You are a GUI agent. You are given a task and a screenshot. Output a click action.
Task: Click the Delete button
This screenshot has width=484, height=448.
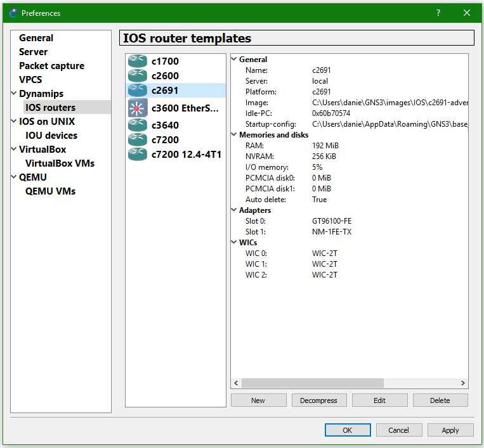pos(440,400)
